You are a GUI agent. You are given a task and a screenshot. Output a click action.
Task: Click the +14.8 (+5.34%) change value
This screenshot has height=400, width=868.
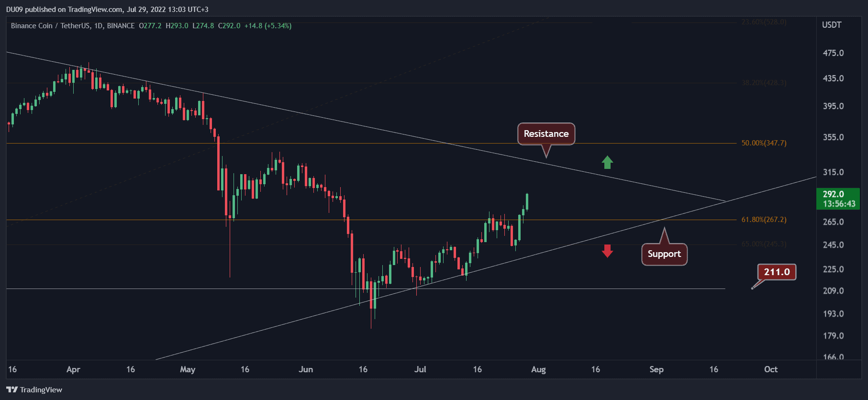click(x=268, y=26)
